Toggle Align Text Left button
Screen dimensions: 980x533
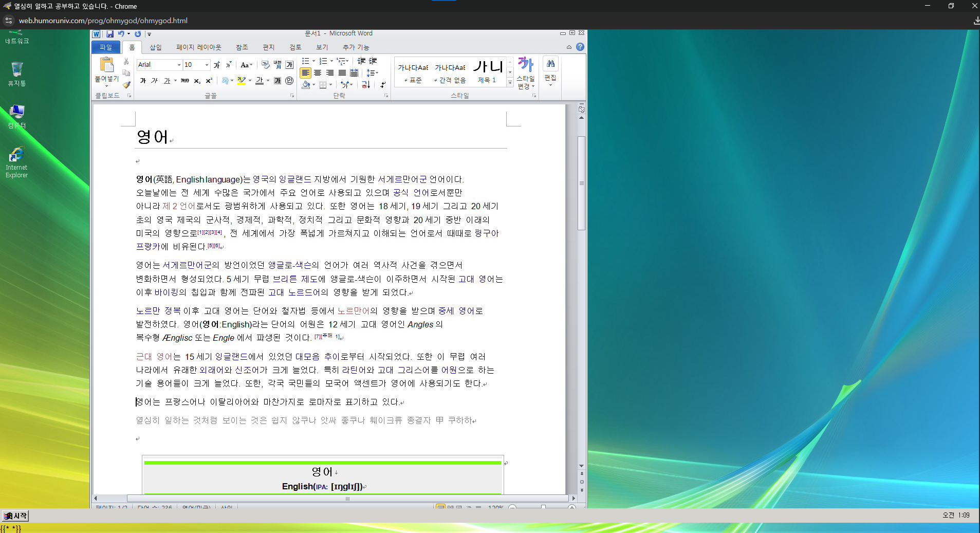(x=305, y=73)
